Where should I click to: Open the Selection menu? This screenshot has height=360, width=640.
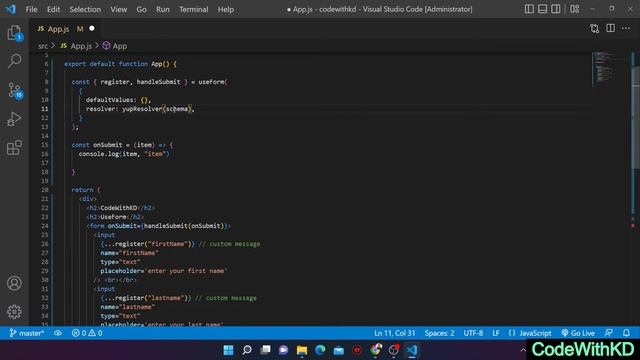point(85,9)
